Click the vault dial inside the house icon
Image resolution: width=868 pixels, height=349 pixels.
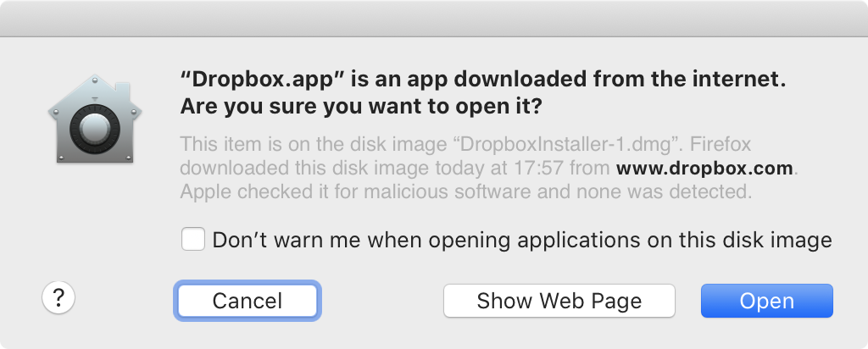pyautogui.click(x=91, y=134)
